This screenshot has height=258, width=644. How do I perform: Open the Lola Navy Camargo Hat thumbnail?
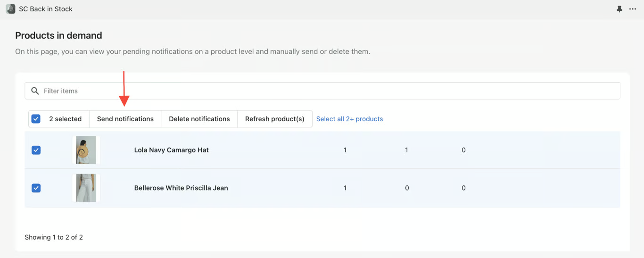(x=86, y=150)
